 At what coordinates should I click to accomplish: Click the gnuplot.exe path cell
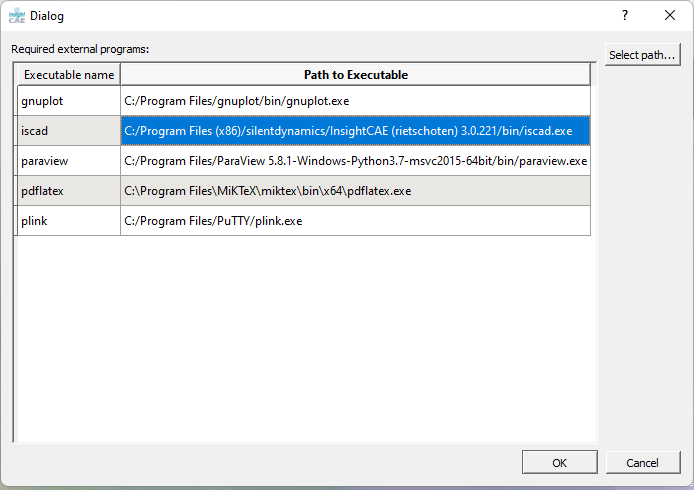coord(355,101)
